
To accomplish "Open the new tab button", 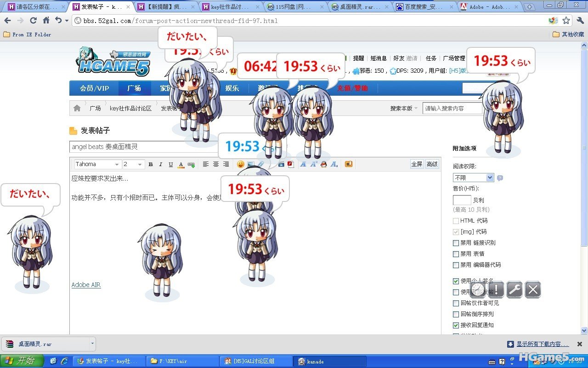I will [530, 7].
